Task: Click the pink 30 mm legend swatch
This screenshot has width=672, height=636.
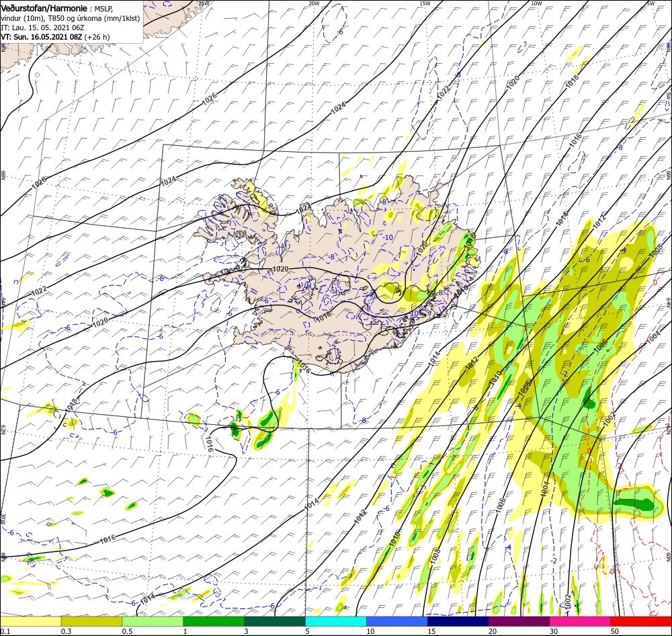Action: coord(580,621)
